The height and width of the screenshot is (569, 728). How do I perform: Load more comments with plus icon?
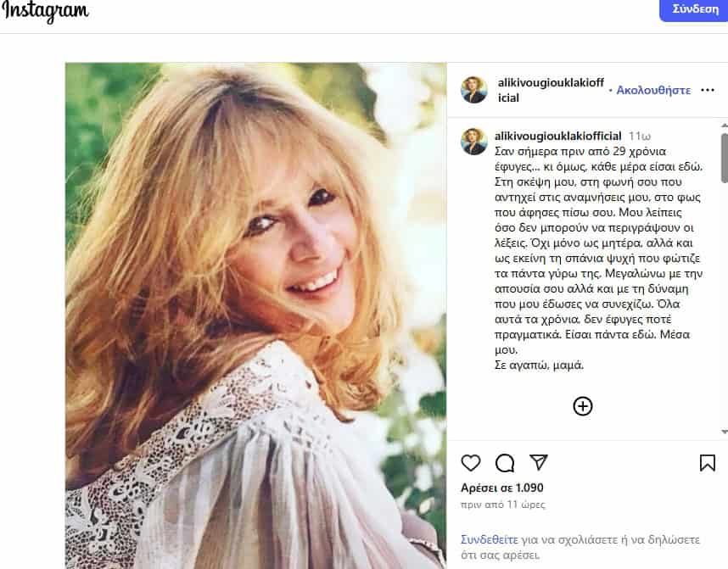click(583, 406)
